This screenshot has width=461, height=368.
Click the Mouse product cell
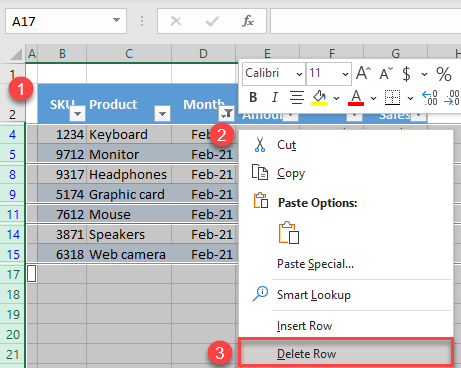[129, 214]
